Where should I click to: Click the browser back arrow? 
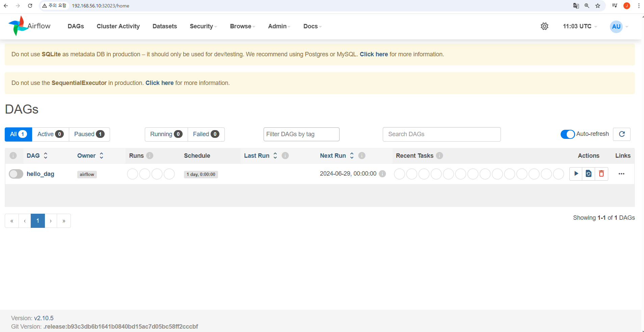click(x=6, y=6)
